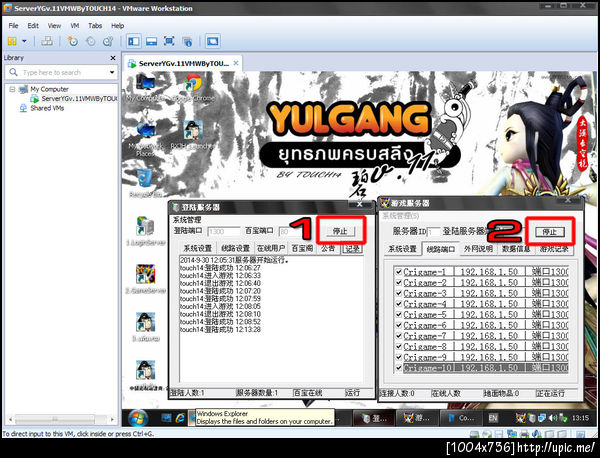Open 系统设置 tab in the 游戏服务器 window
600x458 pixels.
tap(403, 249)
